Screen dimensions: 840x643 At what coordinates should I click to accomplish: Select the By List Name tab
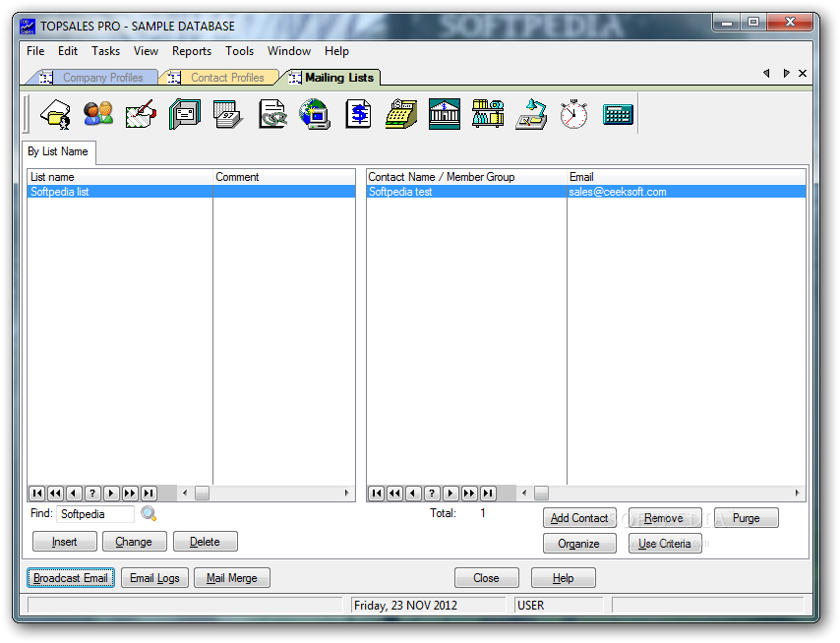pyautogui.click(x=58, y=151)
